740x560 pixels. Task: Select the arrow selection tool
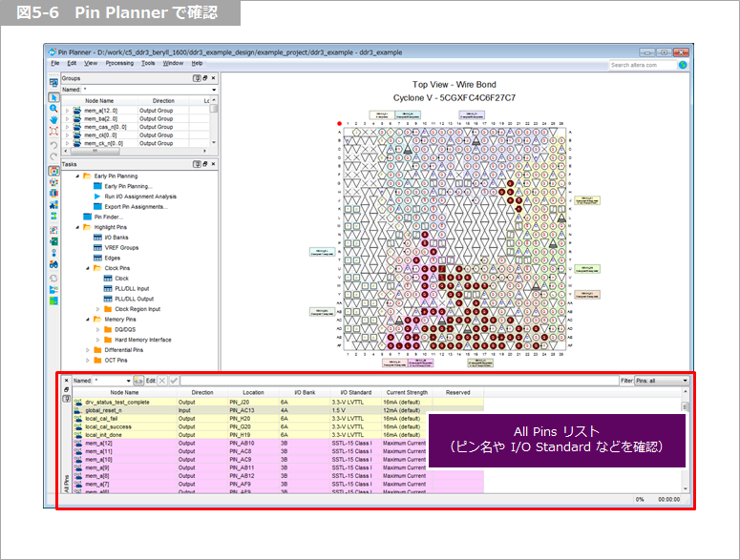point(53,97)
